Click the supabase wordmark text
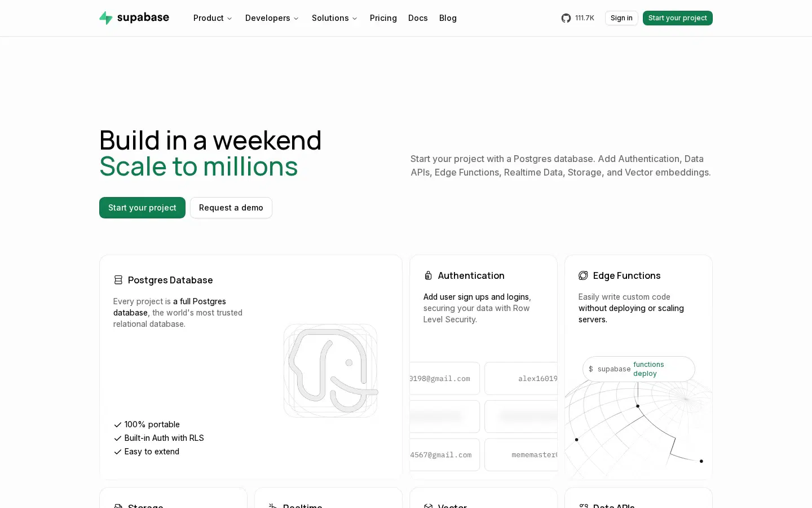 [x=143, y=17]
